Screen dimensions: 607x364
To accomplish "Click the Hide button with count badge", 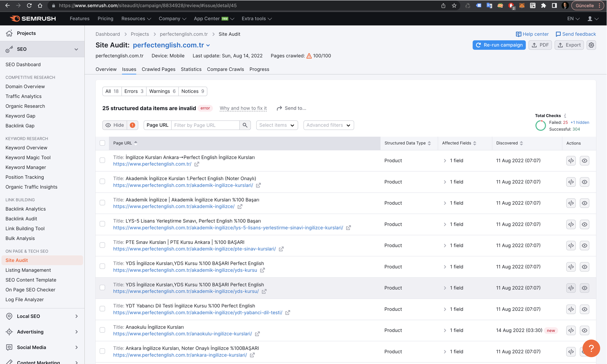I will coord(120,125).
